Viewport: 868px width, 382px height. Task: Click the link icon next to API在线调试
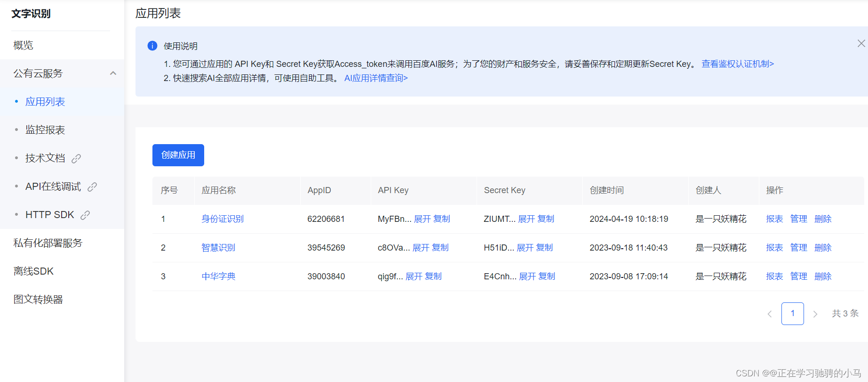click(92, 187)
